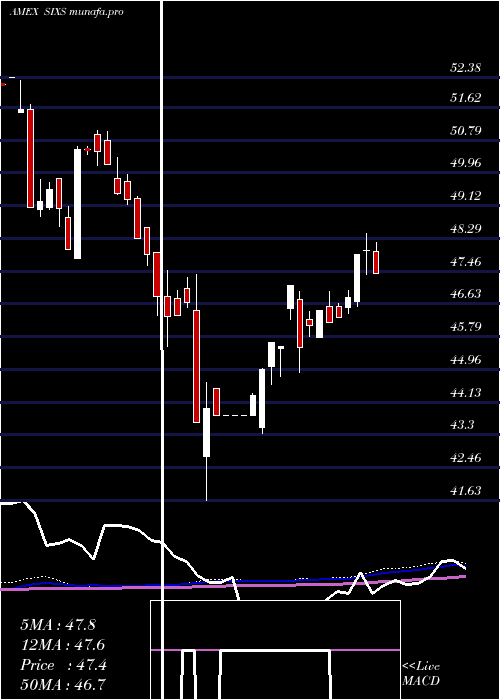Click the AMEX SIXS munafa.pro title text

[x=67, y=12]
